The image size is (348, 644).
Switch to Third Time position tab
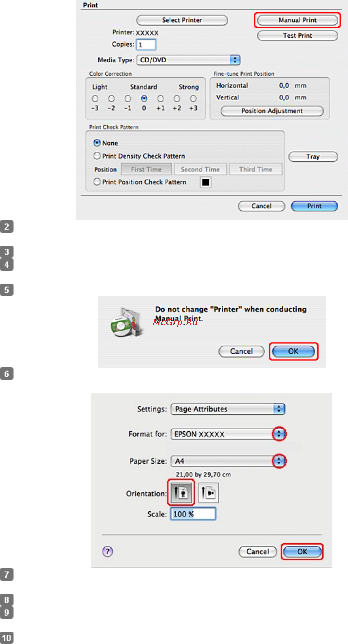pyautogui.click(x=256, y=169)
